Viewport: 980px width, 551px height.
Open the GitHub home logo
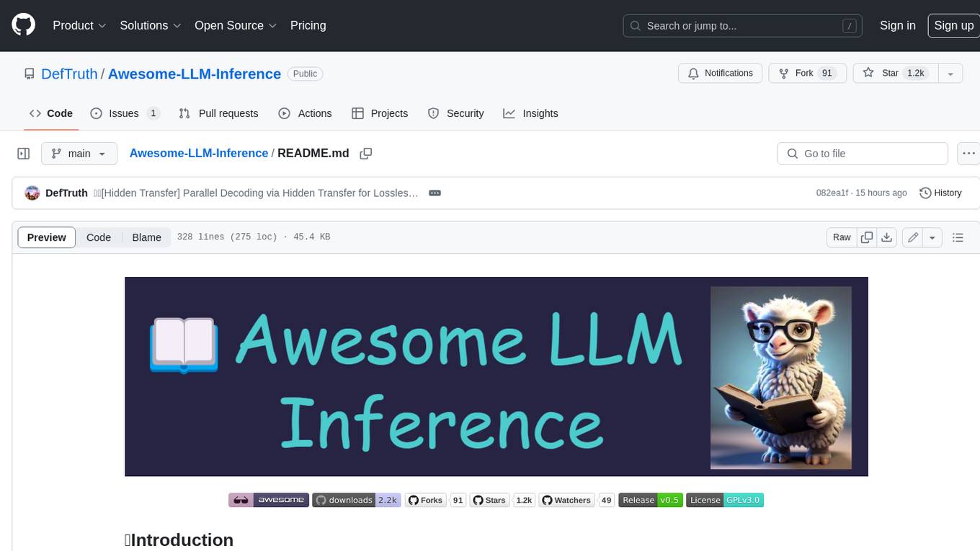[23, 25]
